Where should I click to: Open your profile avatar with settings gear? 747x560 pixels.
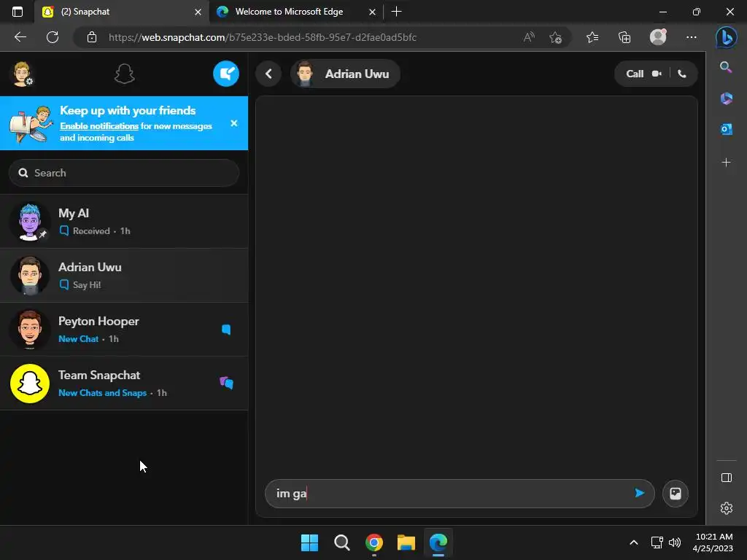coord(22,74)
